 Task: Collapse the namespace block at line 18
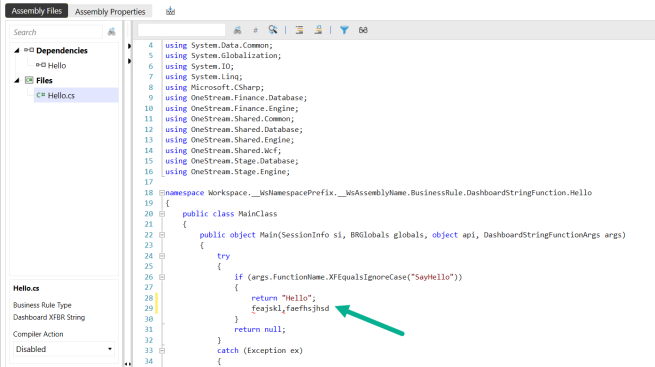(162, 193)
